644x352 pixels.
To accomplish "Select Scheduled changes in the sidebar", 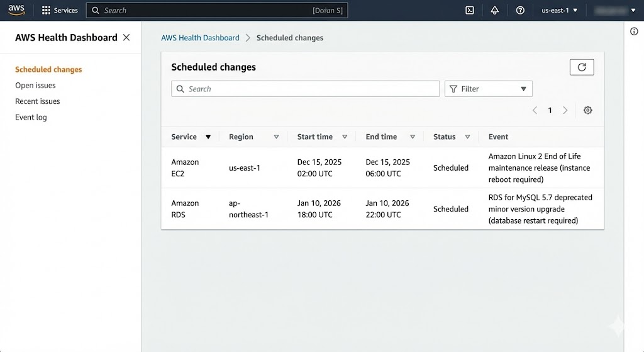I will [x=48, y=69].
